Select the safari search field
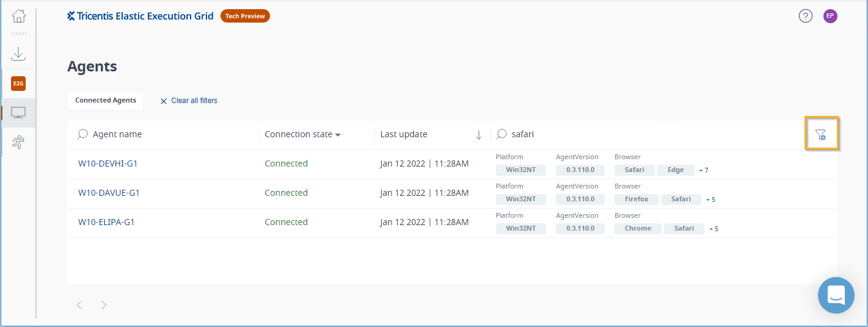 (647, 134)
